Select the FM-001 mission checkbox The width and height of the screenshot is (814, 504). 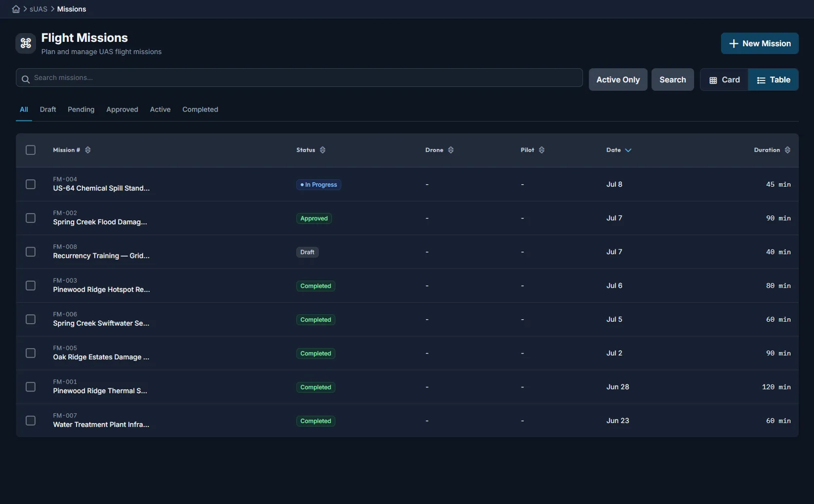point(31,387)
